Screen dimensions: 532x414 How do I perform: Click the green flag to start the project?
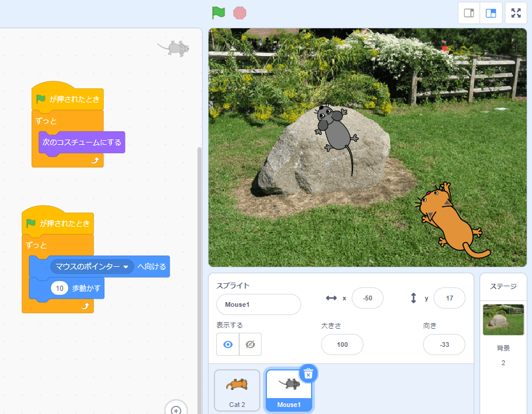pyautogui.click(x=219, y=13)
